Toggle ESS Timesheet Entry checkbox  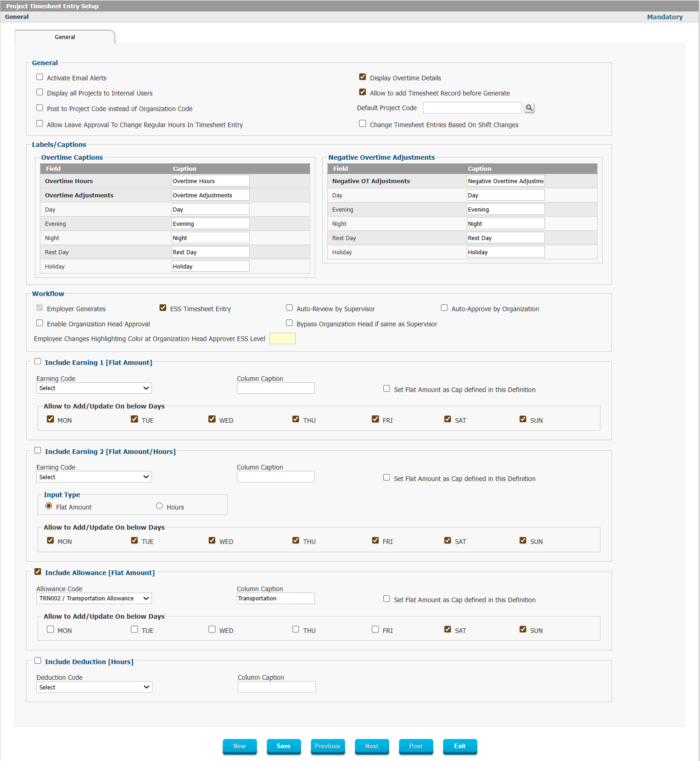(x=163, y=308)
